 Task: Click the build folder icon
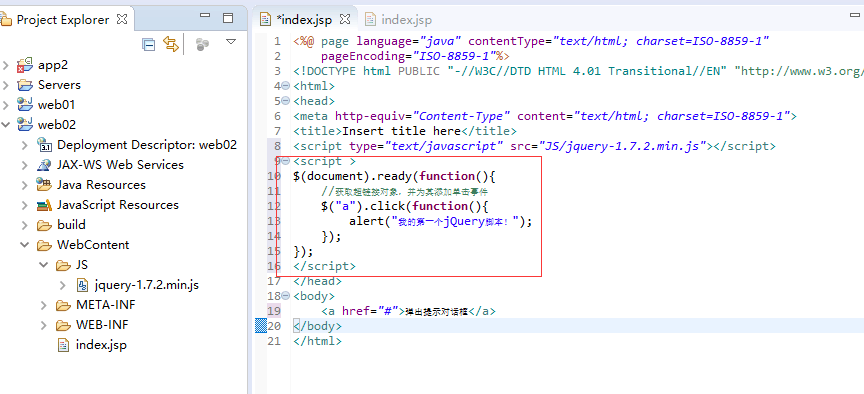pyautogui.click(x=44, y=225)
